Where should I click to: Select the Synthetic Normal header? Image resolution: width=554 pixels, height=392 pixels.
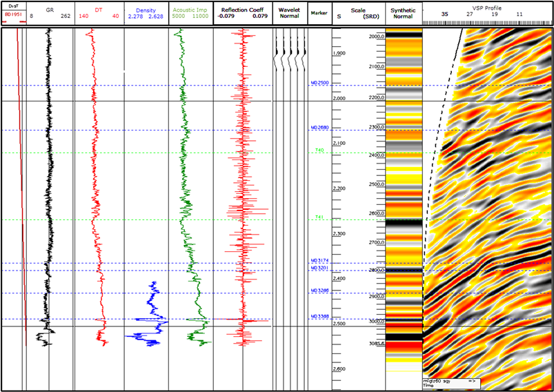coord(404,14)
